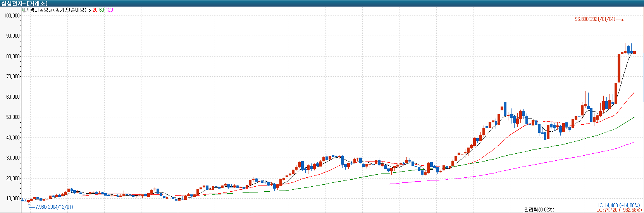The width and height of the screenshot is (644, 213).
Task: Click the red 20-period moving average number
Action: click(x=95, y=10)
